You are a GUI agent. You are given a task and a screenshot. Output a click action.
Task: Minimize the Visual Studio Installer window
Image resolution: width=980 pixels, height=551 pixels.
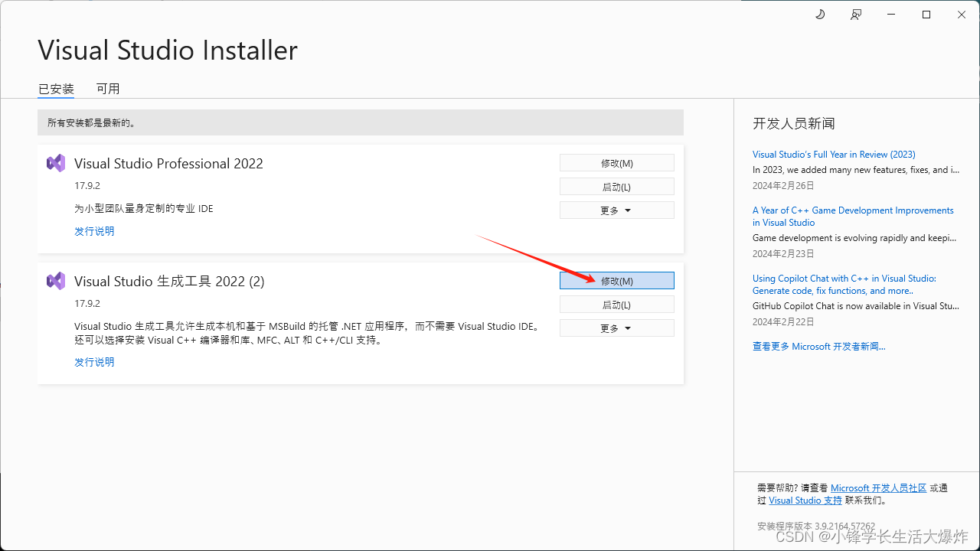click(x=891, y=15)
